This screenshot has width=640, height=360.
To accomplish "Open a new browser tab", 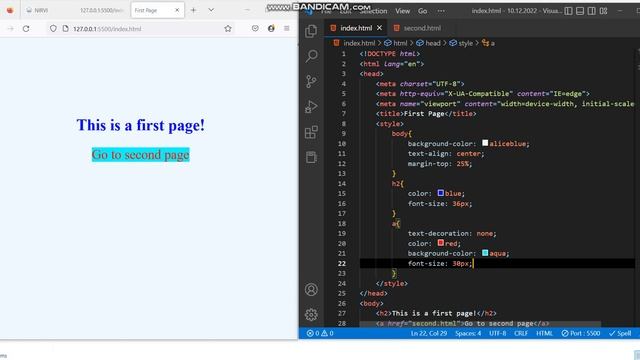I will tap(193, 10).
